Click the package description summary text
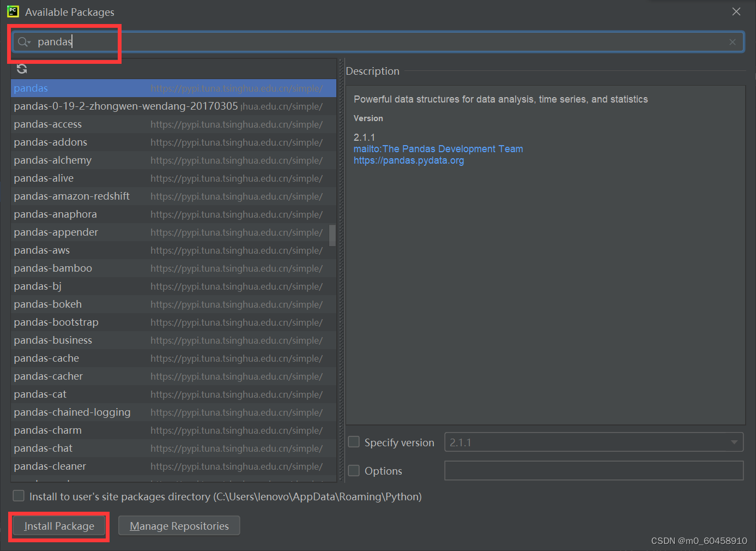 tap(500, 99)
